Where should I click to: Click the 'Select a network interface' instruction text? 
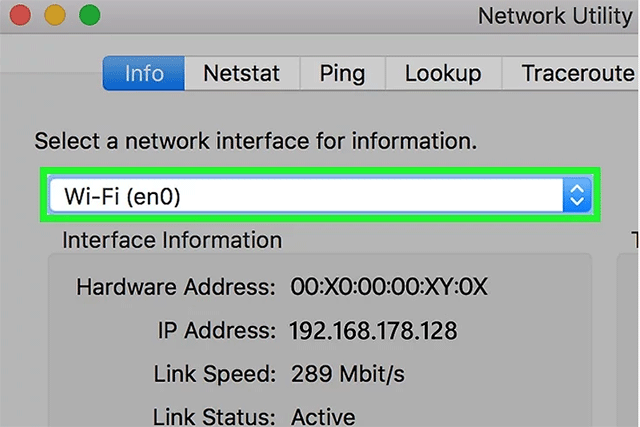tap(256, 141)
